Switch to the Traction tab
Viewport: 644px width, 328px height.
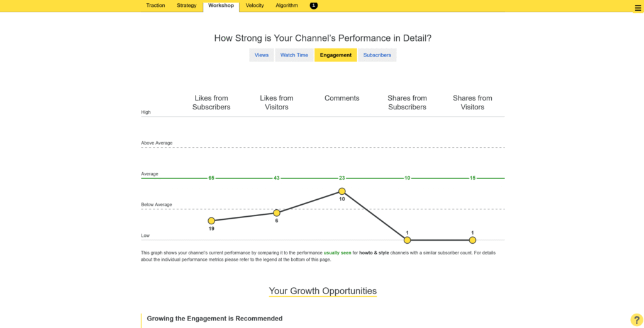[x=155, y=5]
